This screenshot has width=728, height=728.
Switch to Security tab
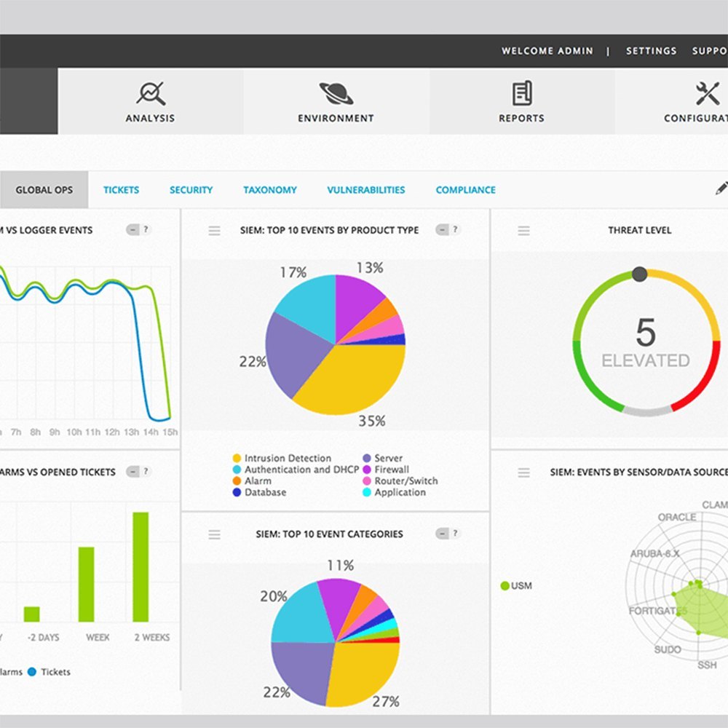click(191, 190)
